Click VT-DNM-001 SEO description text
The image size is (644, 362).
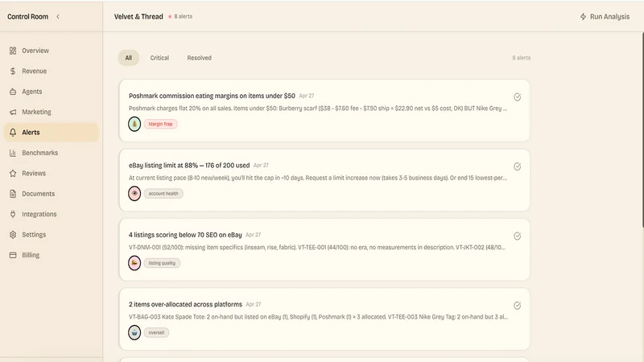point(317,248)
